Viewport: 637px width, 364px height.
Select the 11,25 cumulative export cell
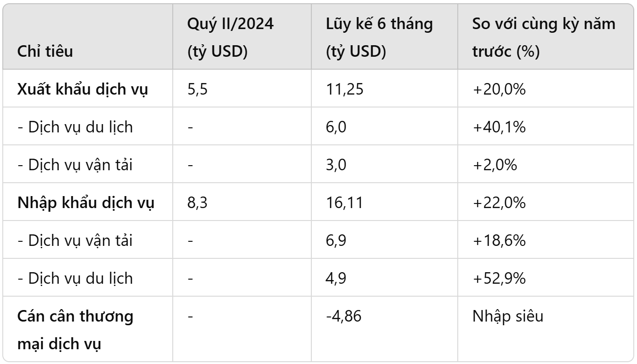click(345, 89)
